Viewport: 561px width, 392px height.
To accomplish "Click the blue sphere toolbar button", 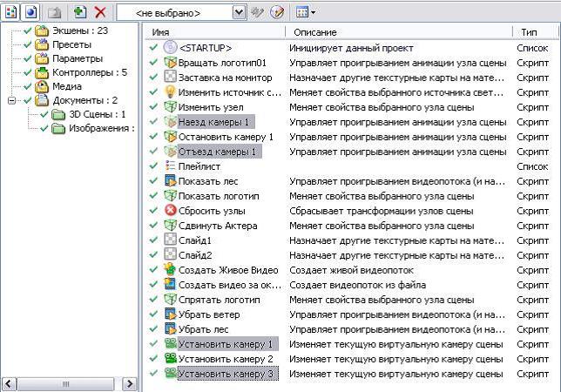I will (x=30, y=12).
